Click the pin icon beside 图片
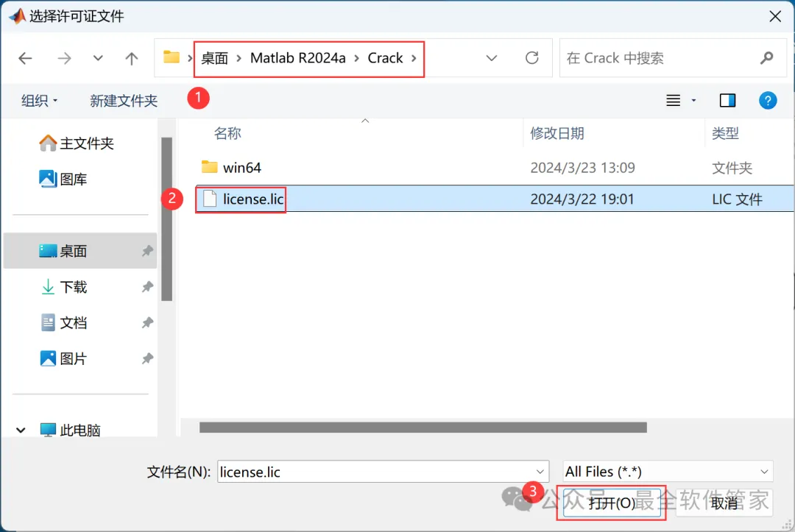 point(147,359)
